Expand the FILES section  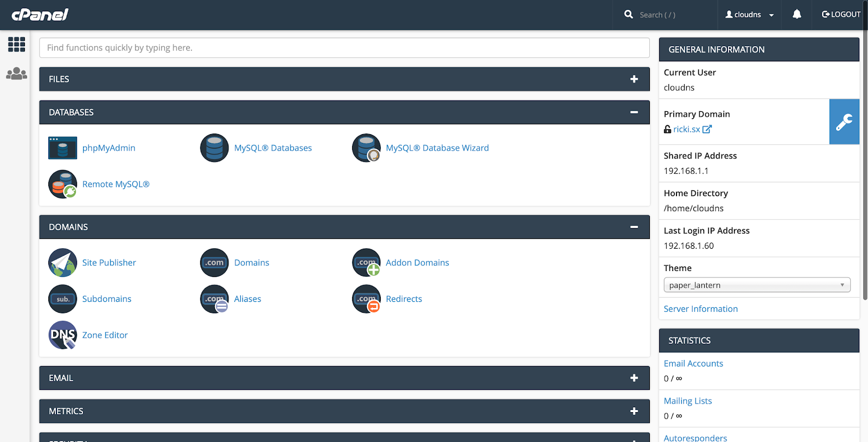pos(634,79)
